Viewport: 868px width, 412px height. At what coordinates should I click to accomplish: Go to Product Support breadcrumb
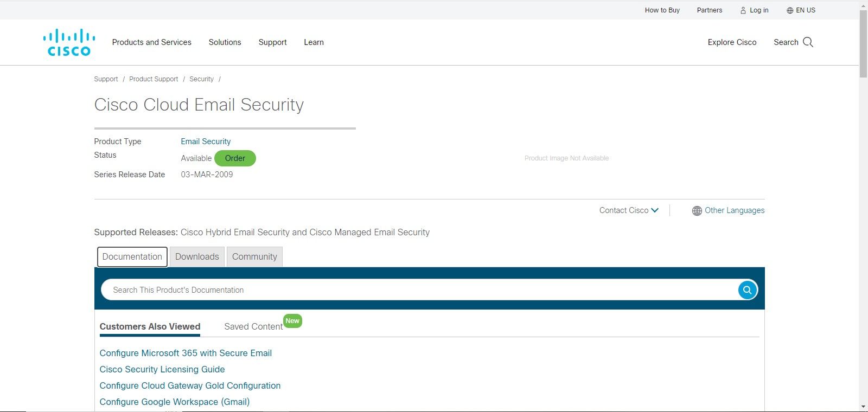click(154, 79)
